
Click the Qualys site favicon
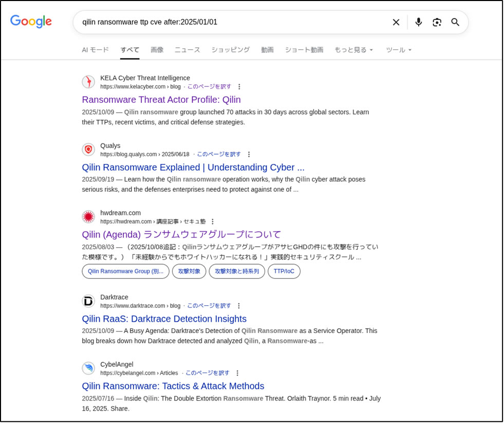point(88,150)
